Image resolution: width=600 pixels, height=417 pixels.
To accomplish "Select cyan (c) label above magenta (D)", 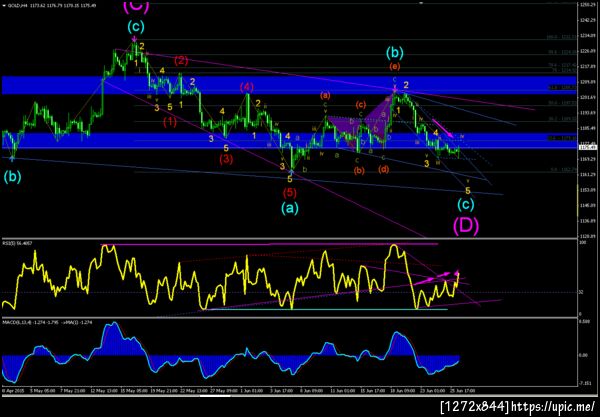I will [466, 205].
